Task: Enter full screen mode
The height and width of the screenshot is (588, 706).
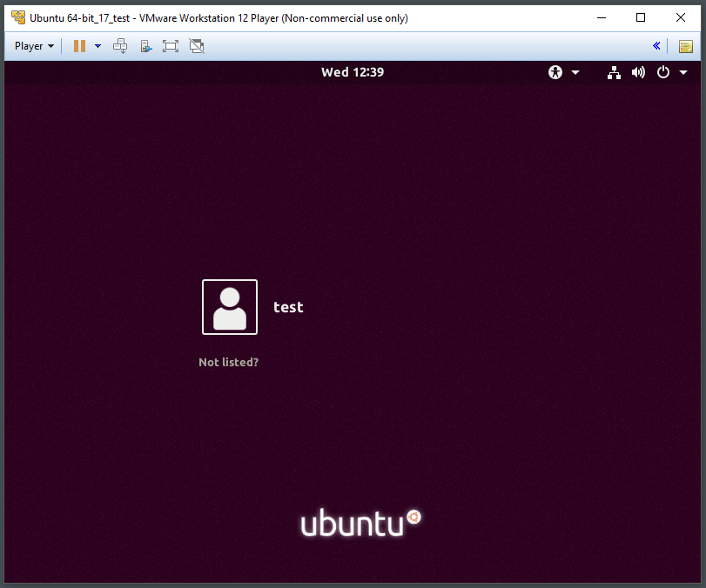Action: (171, 46)
